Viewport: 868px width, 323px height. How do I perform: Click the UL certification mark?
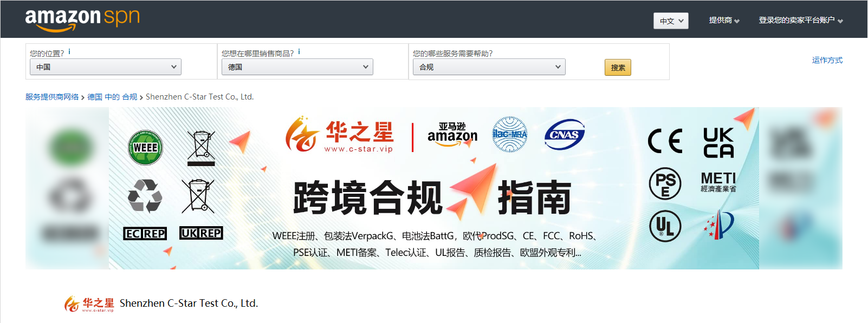pos(665,226)
